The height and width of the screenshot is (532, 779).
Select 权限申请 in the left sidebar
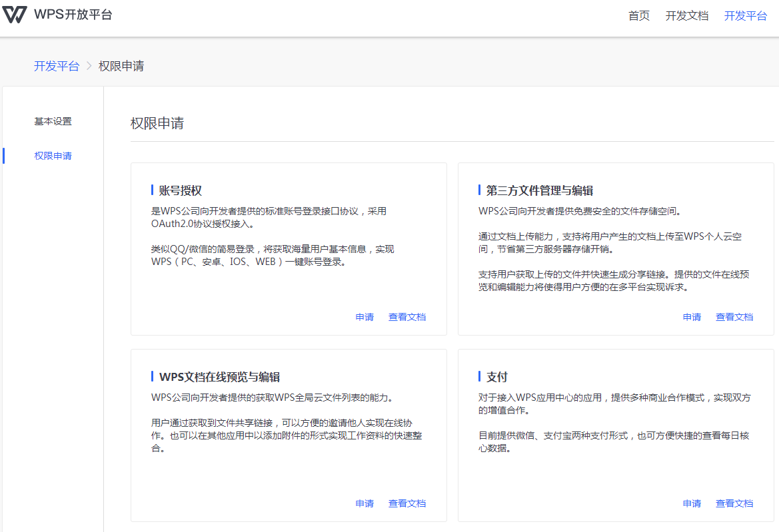(53, 156)
